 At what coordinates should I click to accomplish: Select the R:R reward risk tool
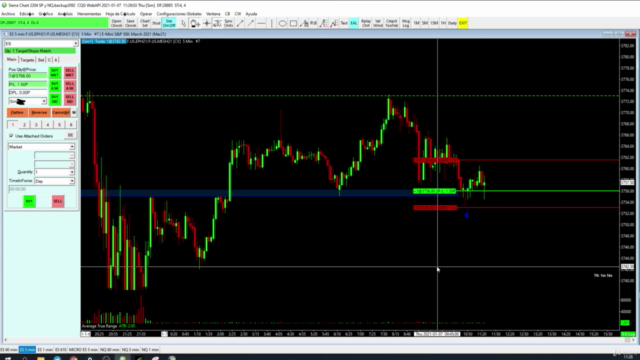click(313, 23)
